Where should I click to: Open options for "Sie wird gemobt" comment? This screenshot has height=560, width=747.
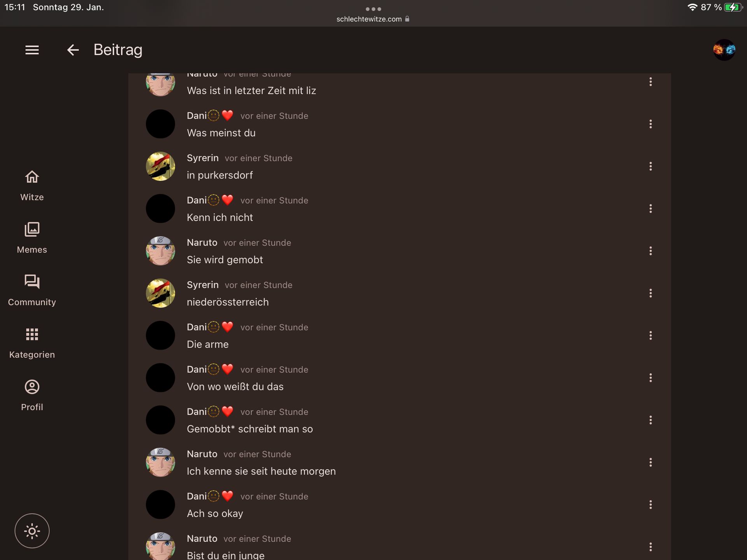[651, 251]
